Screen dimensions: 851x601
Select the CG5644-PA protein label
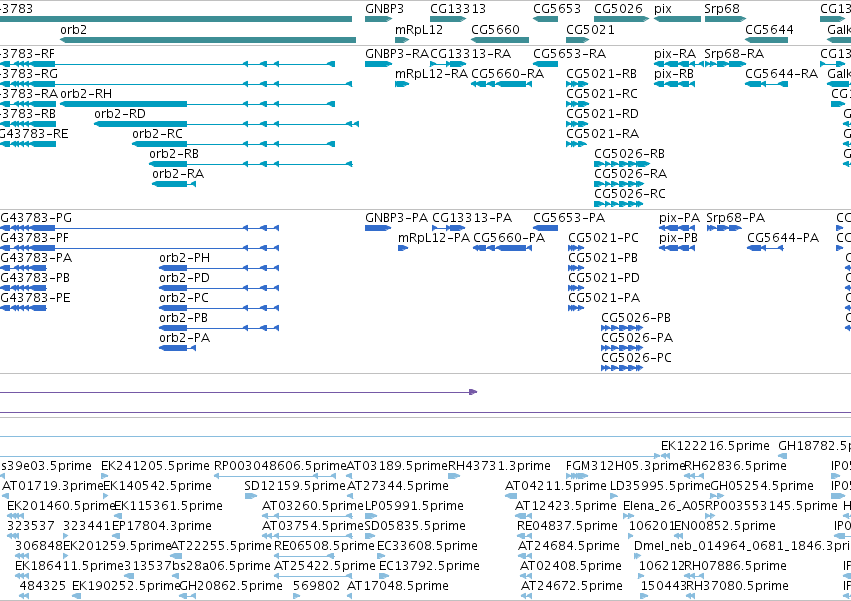783,238
